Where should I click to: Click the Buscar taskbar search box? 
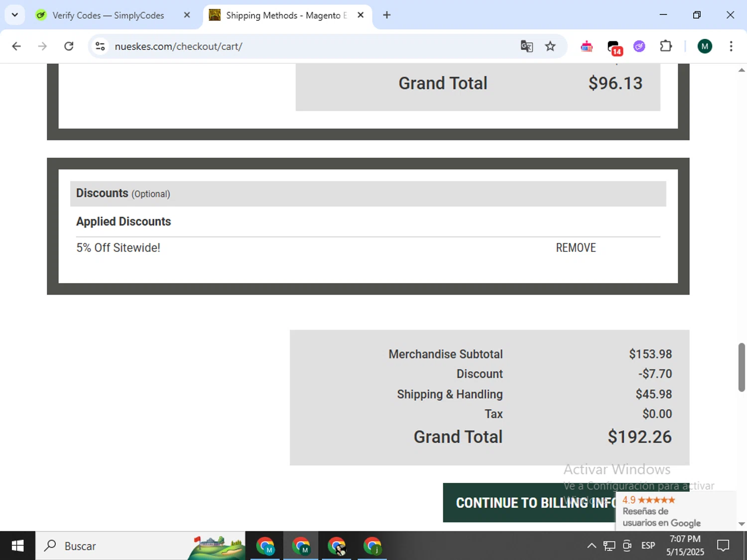click(140, 546)
